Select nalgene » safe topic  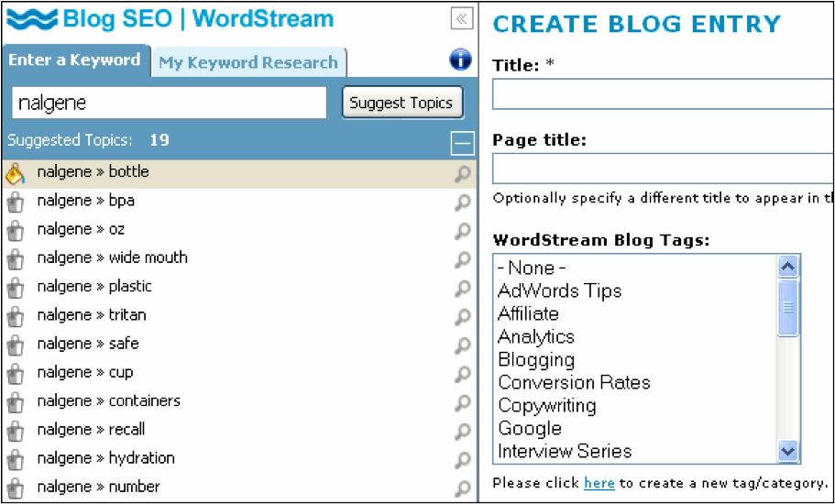click(x=88, y=345)
